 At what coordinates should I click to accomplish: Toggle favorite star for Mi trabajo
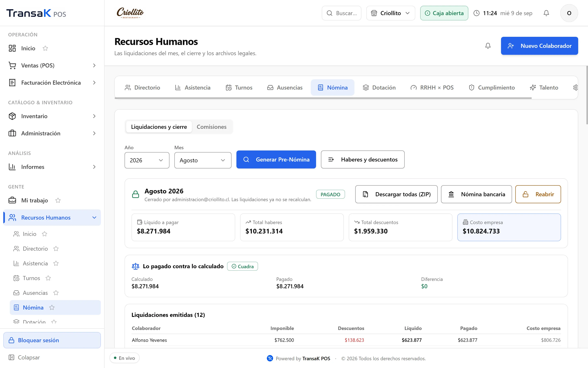click(x=58, y=200)
